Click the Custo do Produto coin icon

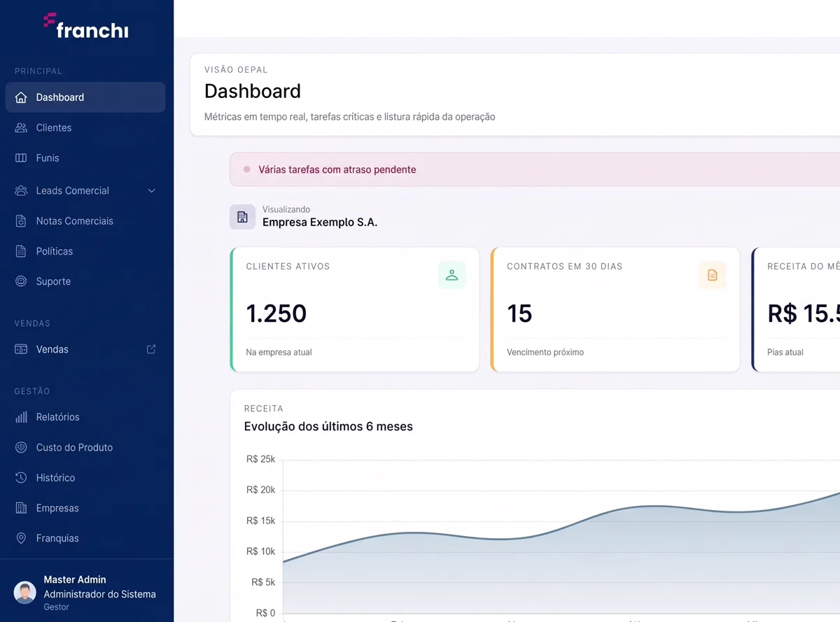(x=21, y=447)
